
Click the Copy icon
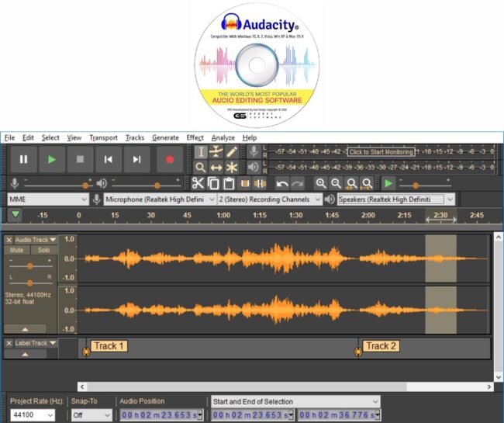click(213, 183)
